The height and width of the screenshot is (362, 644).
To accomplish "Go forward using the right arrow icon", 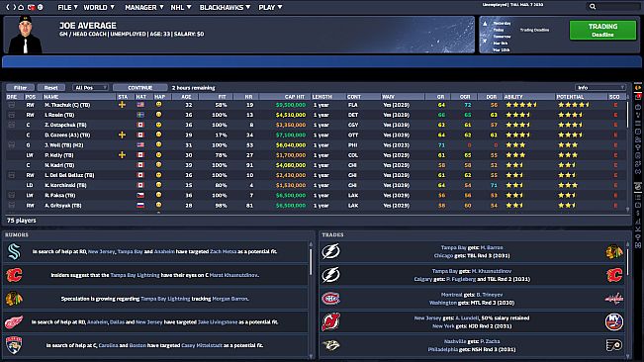I will 15,7.
